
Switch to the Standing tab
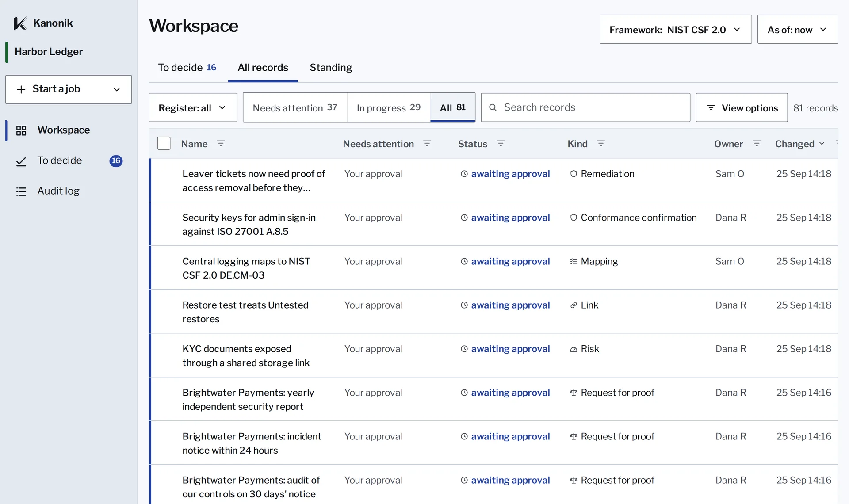point(331,67)
